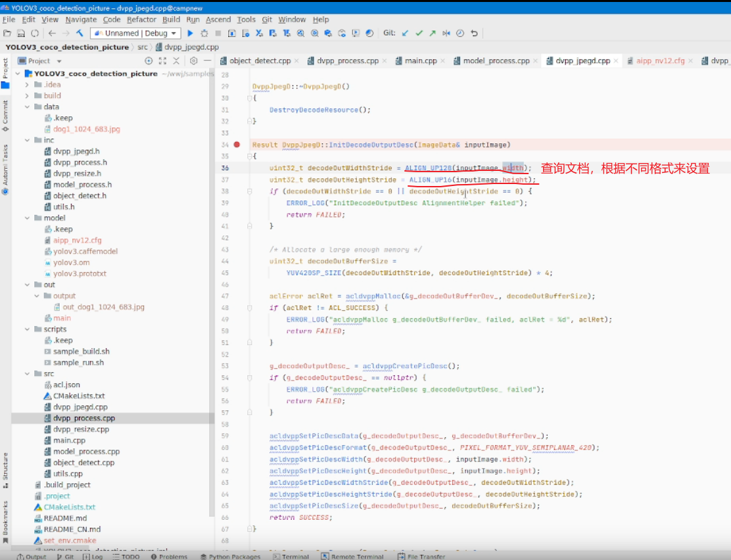731x560 pixels.
Task: Select sample_build.sh in scripts
Action: point(81,352)
